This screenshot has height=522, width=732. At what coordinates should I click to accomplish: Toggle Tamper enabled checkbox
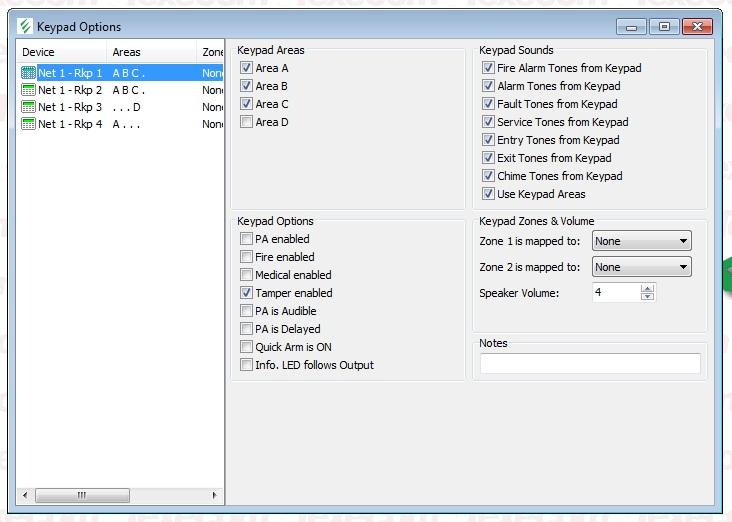246,293
